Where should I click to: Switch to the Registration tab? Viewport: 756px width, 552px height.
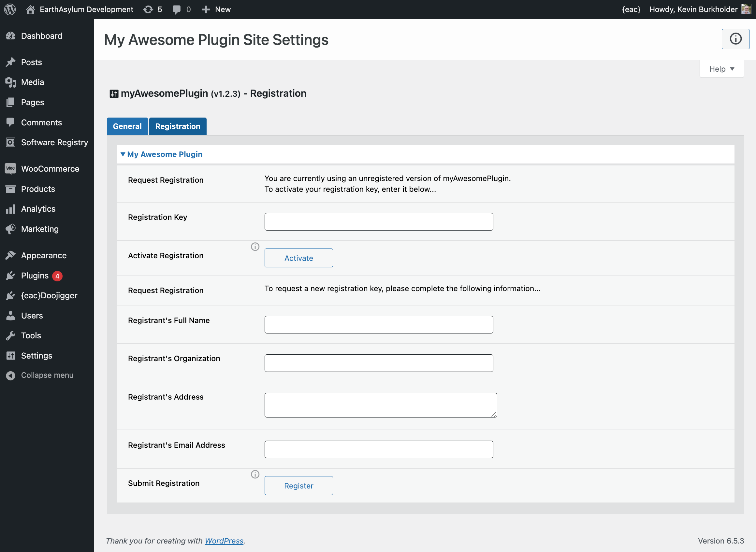click(x=177, y=125)
